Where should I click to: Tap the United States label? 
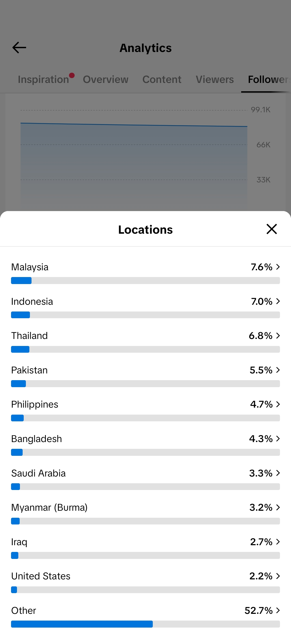(41, 576)
